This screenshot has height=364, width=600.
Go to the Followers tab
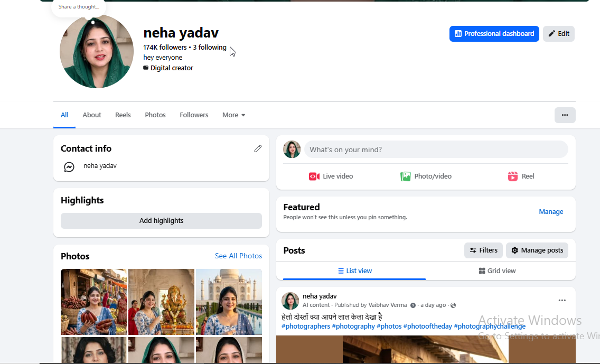click(x=194, y=115)
